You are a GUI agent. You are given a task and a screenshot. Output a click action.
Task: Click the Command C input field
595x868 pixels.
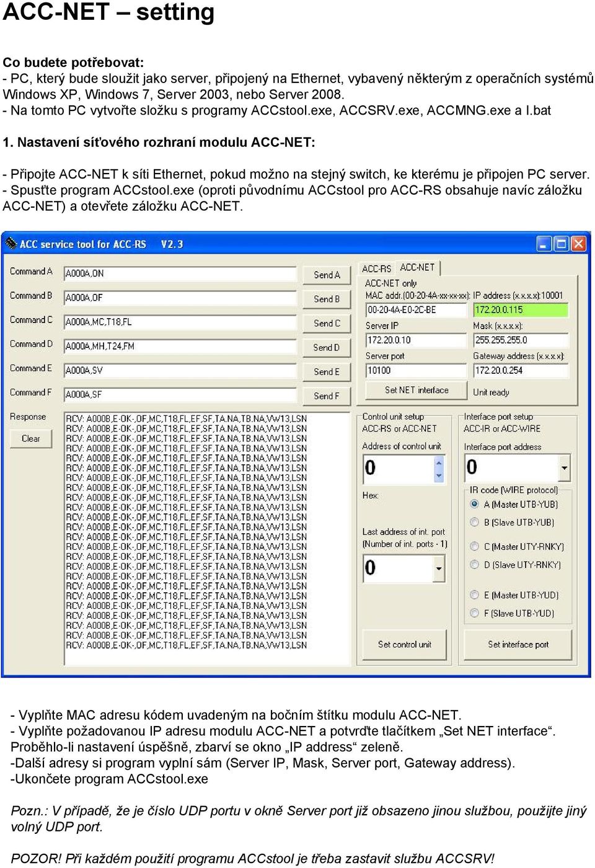180,322
